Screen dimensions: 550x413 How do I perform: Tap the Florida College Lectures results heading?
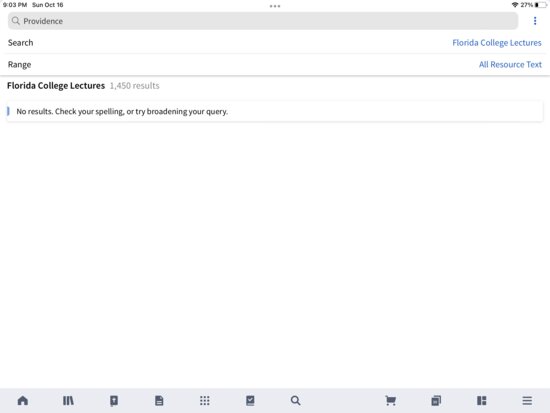[x=56, y=86]
